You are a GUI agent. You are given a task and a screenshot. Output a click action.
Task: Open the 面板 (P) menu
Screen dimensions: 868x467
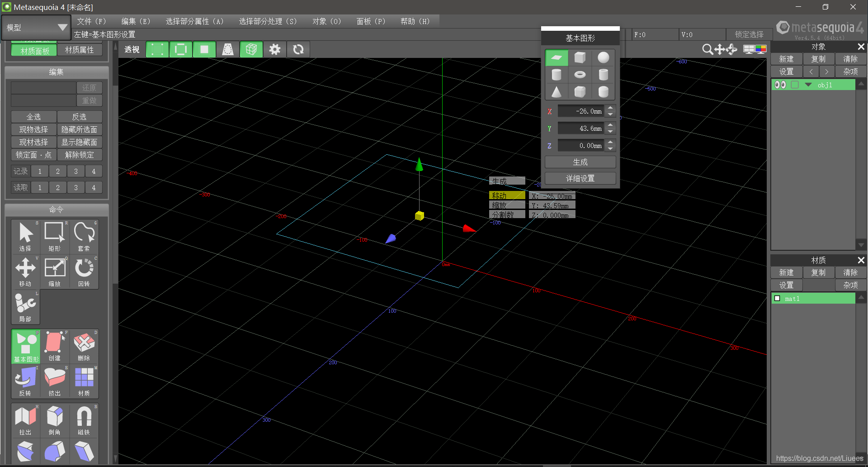pyautogui.click(x=371, y=21)
